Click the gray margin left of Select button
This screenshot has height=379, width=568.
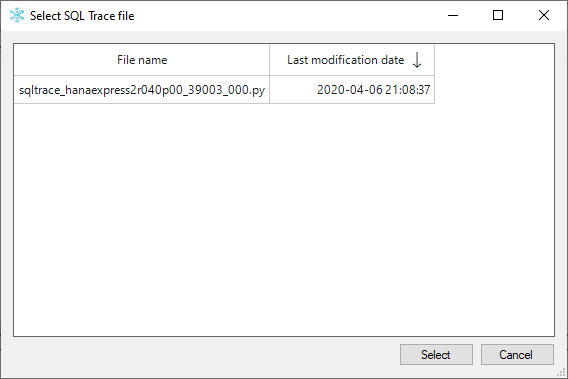(x=206, y=354)
